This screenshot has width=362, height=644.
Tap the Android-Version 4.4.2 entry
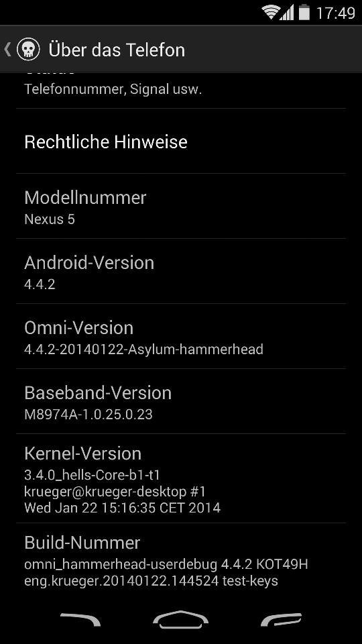point(181,271)
